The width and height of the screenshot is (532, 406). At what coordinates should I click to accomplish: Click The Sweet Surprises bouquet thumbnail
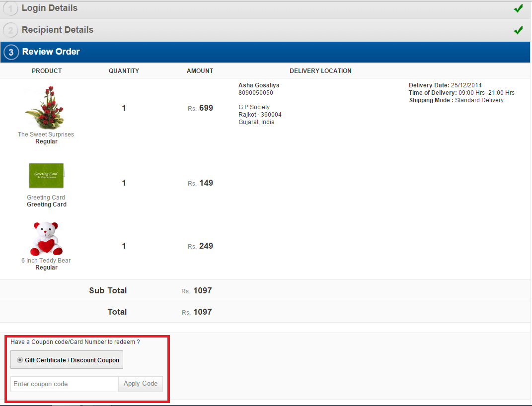tap(46, 107)
